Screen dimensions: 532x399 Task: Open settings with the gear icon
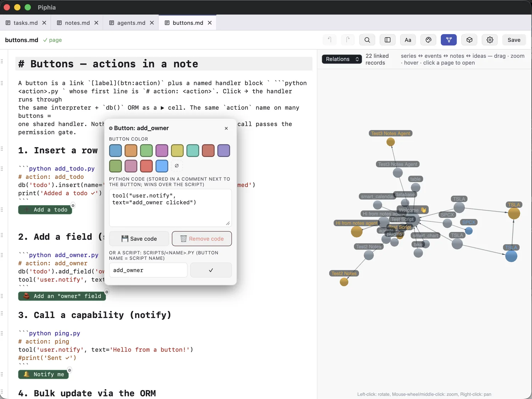(x=490, y=40)
